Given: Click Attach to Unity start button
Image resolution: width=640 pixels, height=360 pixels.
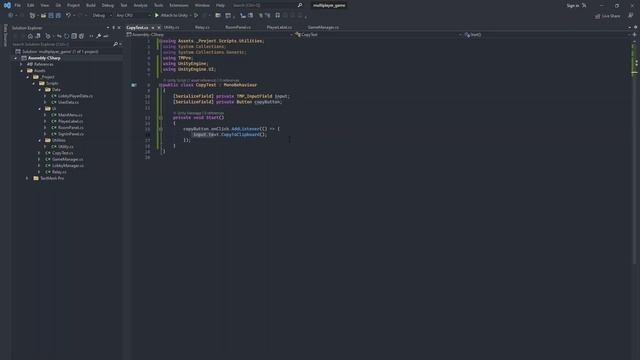Looking at the screenshot, I should coord(171,15).
